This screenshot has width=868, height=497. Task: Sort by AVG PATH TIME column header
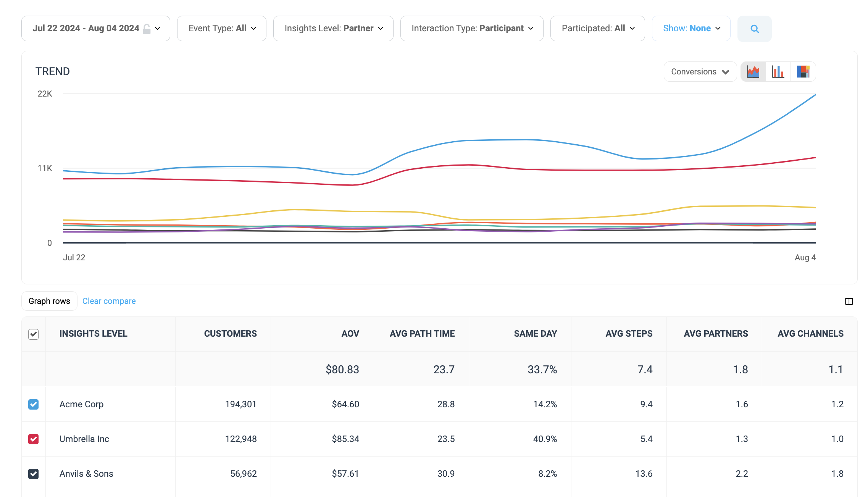pyautogui.click(x=422, y=334)
